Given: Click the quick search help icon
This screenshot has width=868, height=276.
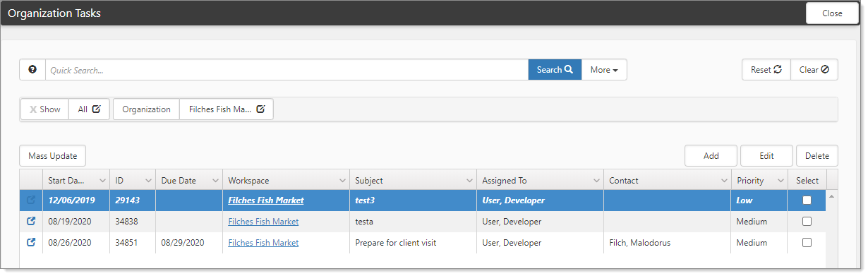Looking at the screenshot, I should (32, 70).
